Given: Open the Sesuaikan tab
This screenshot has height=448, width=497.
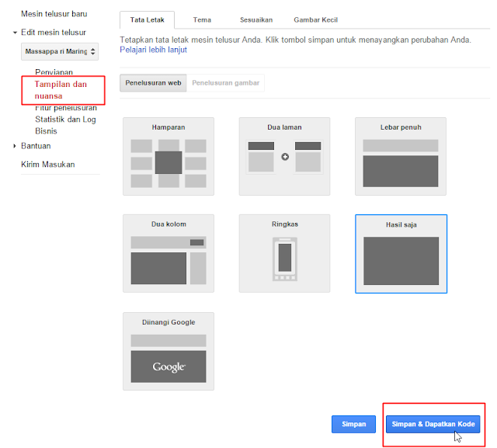Looking at the screenshot, I should click(256, 20).
